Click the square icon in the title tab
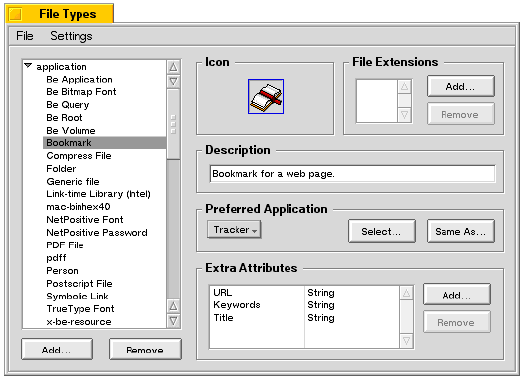This screenshot has height=380, width=524. click(15, 14)
